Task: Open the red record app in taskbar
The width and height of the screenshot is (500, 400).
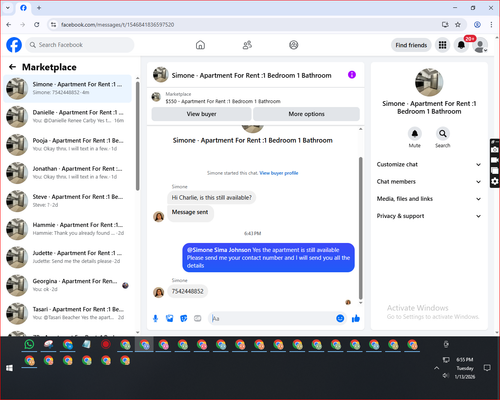Action: 106,344
